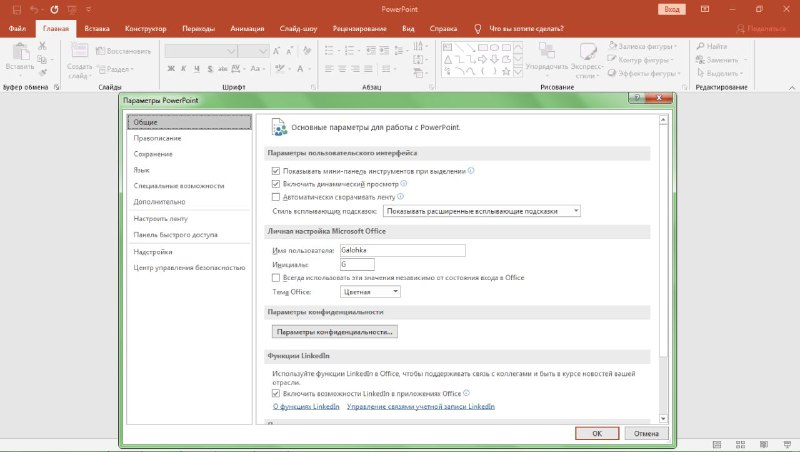Collapse the ribbon with chevron arrow

[x=792, y=88]
